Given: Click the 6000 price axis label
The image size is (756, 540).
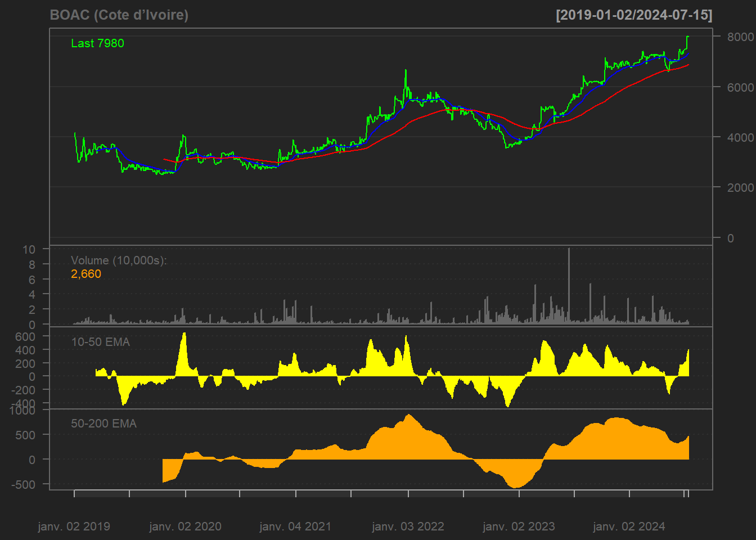Looking at the screenshot, I should tap(740, 87).
